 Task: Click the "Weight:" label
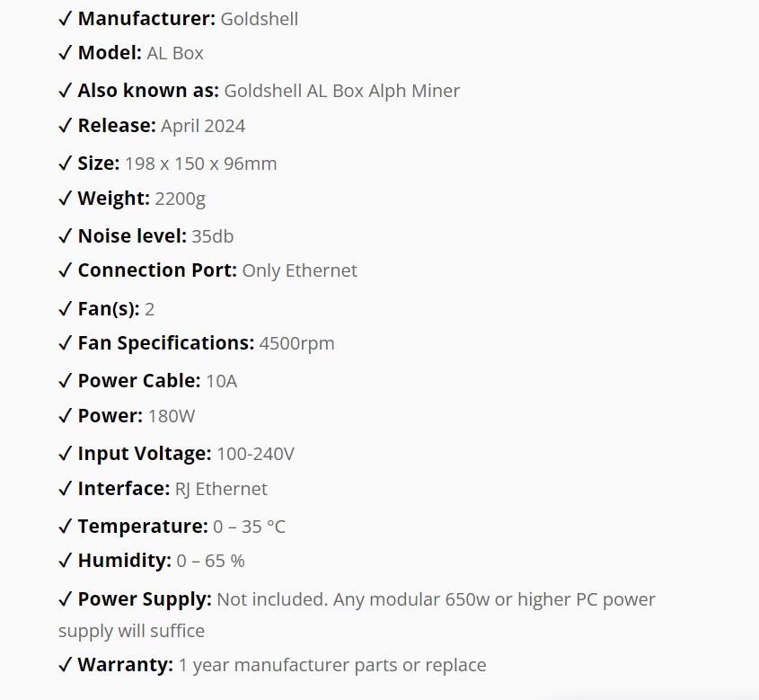113,198
